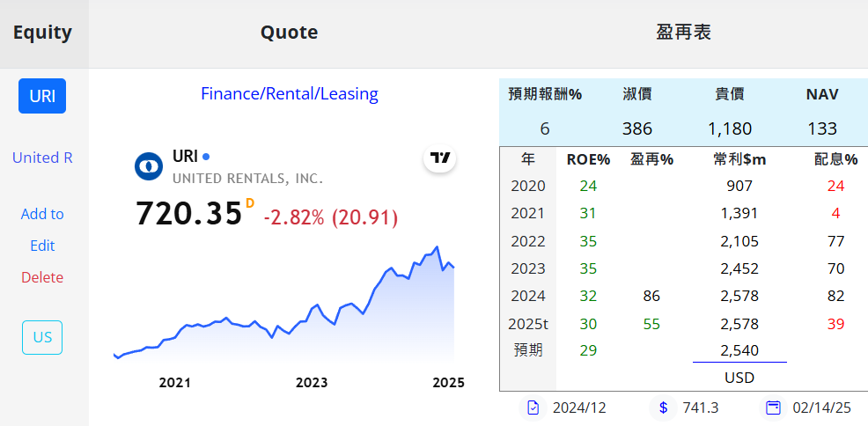Click the 2022 常利 value 2,105

click(x=739, y=241)
